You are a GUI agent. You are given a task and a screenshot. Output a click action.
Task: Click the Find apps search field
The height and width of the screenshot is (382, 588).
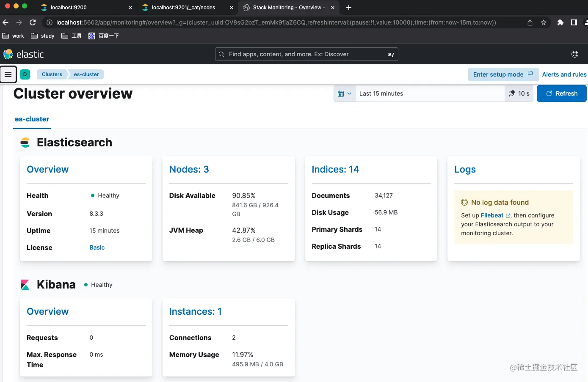pos(306,54)
